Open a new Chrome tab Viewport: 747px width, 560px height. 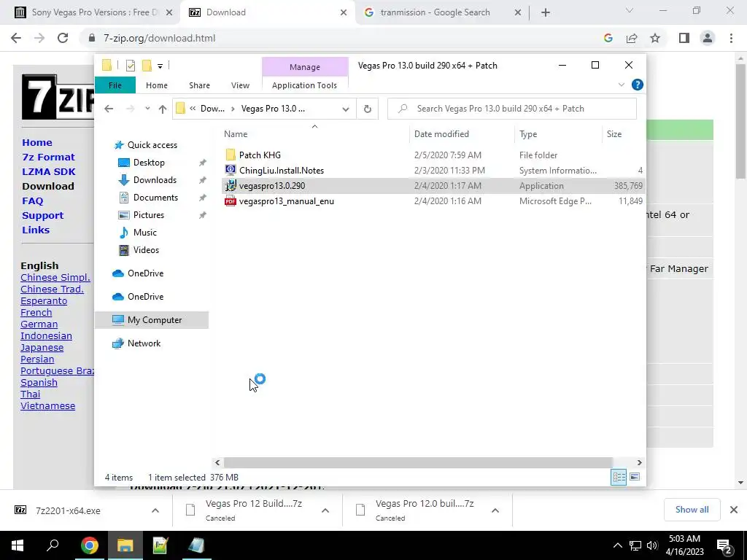click(x=546, y=12)
